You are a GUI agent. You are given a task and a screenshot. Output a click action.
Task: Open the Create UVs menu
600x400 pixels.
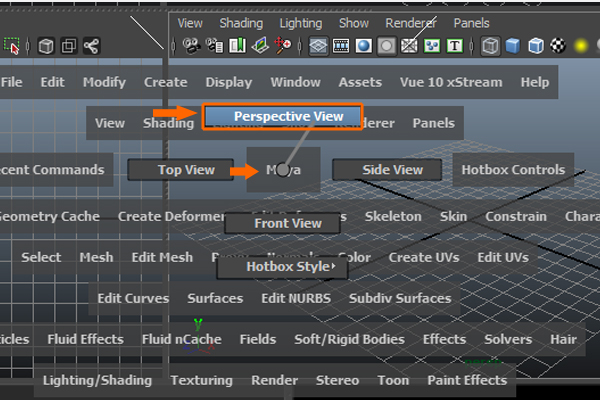[x=424, y=257]
